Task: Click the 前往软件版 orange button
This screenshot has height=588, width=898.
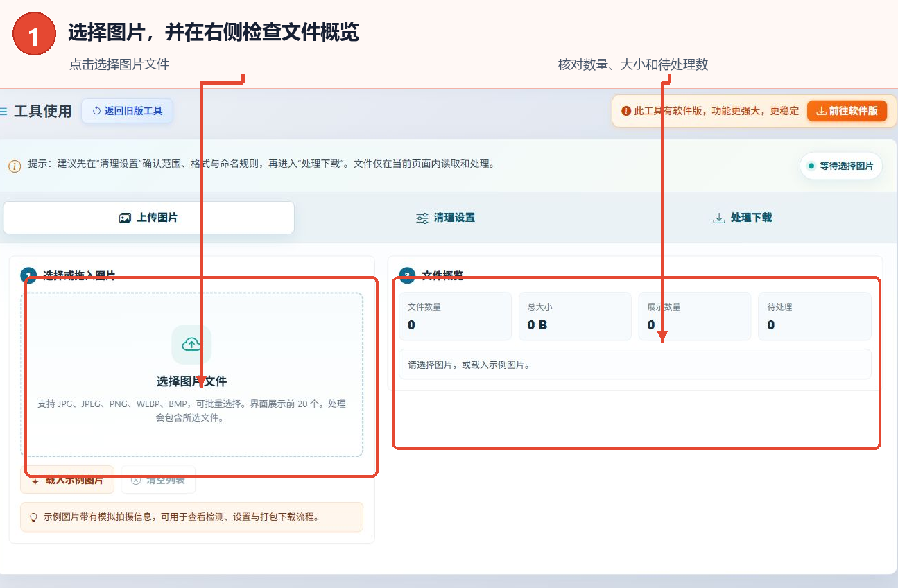Action: (x=847, y=111)
